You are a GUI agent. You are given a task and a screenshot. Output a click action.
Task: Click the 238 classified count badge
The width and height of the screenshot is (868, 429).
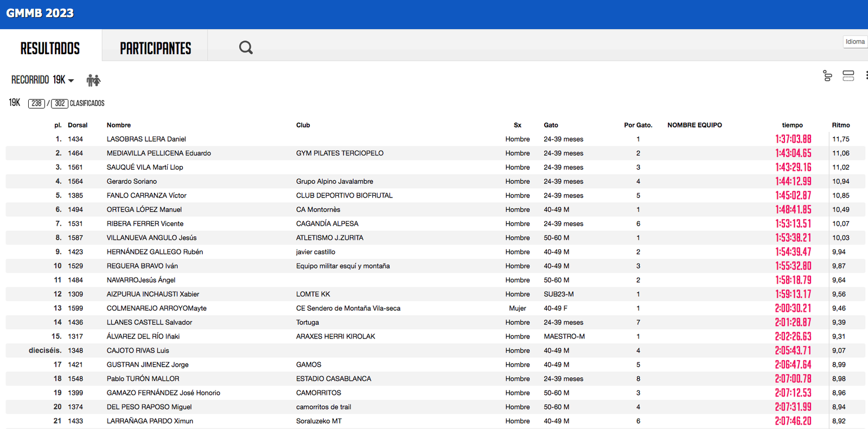click(x=36, y=103)
